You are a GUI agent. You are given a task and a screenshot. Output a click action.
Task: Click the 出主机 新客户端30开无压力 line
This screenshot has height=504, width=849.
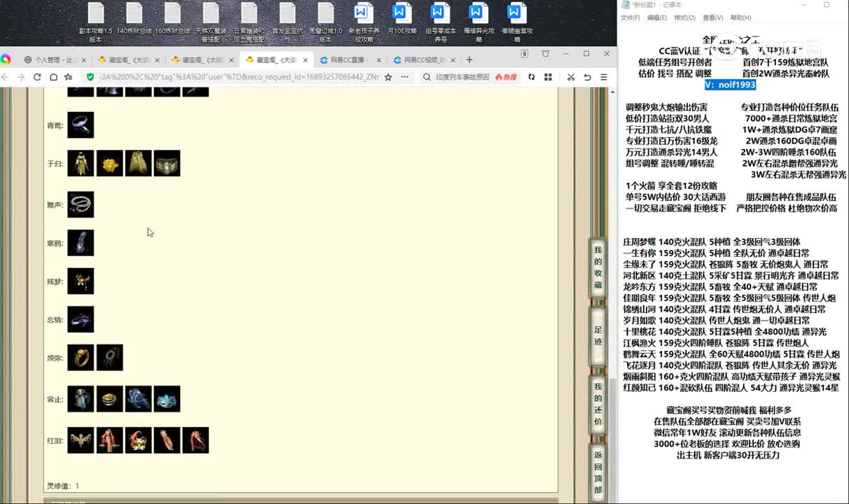tap(728, 454)
